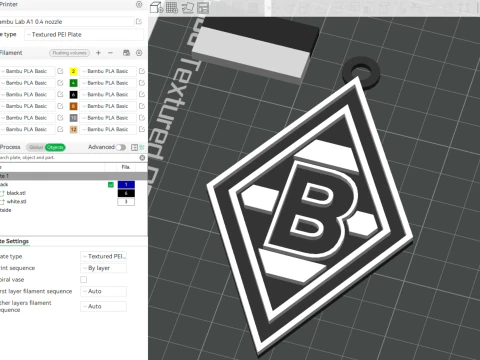Click edit icon left of gray swatch 10
Screen dimensions: 480x360
[x=60, y=118]
